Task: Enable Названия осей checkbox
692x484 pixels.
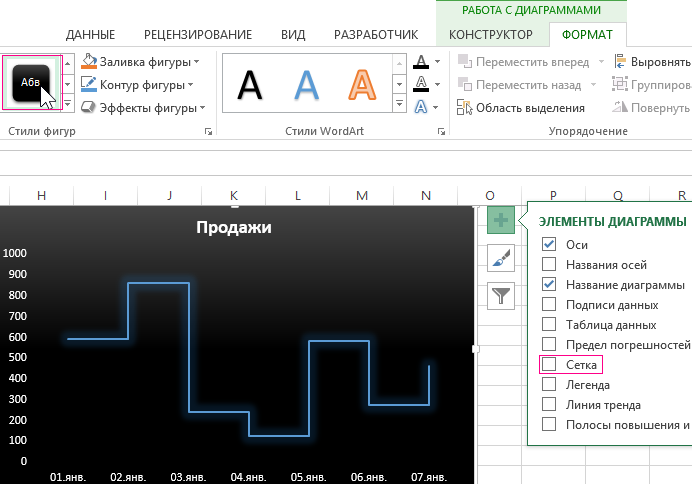Action: (549, 264)
